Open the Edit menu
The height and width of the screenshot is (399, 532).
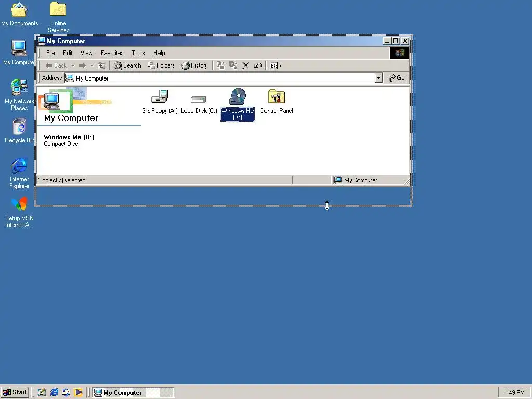coord(68,53)
